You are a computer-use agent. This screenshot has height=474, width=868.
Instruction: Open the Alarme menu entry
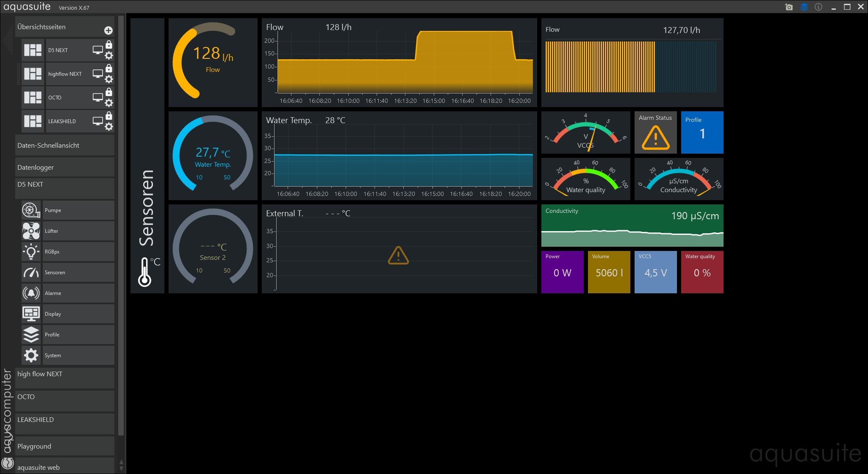[x=78, y=293]
